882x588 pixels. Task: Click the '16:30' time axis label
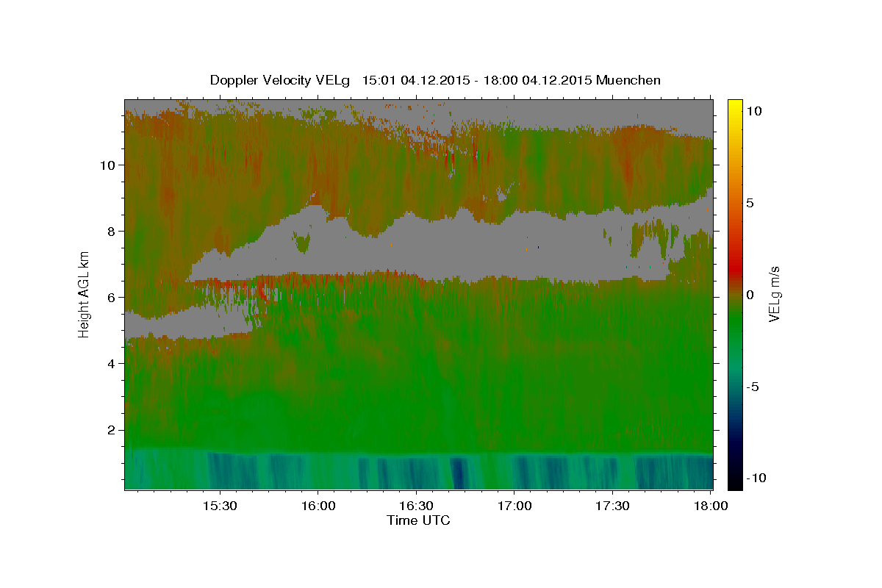pyautogui.click(x=416, y=506)
